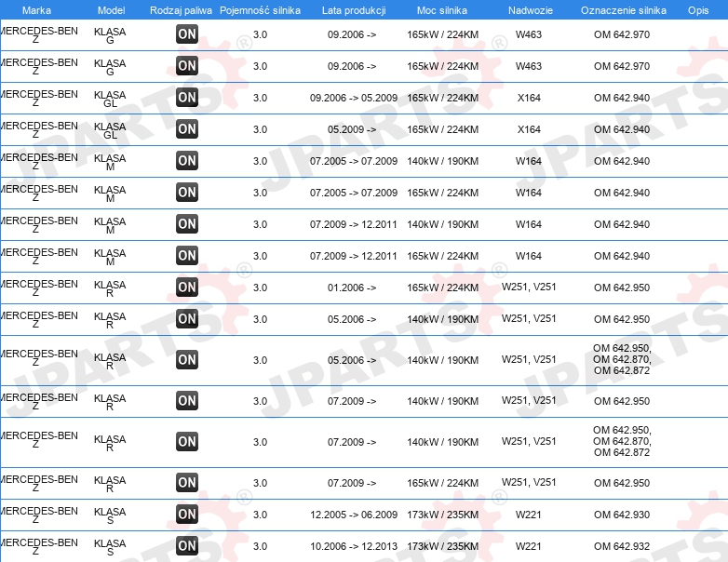
Task: Click the Nadwozie column header
Action: coord(531,10)
